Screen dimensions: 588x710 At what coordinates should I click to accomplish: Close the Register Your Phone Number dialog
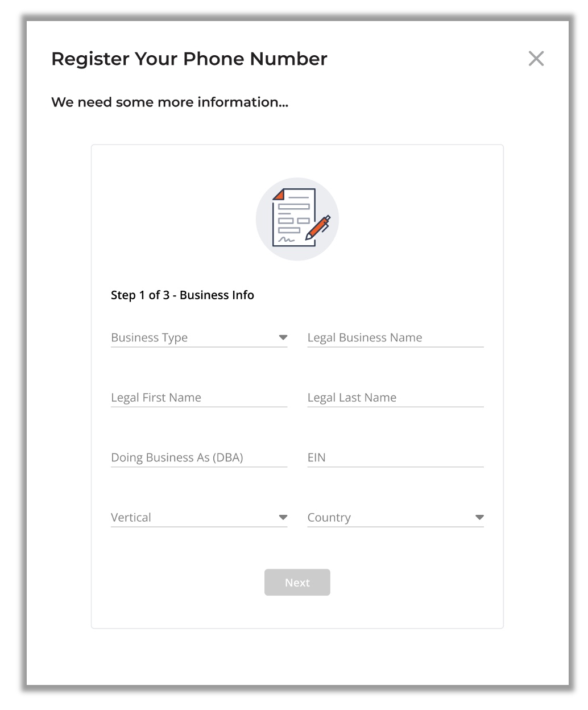[536, 59]
